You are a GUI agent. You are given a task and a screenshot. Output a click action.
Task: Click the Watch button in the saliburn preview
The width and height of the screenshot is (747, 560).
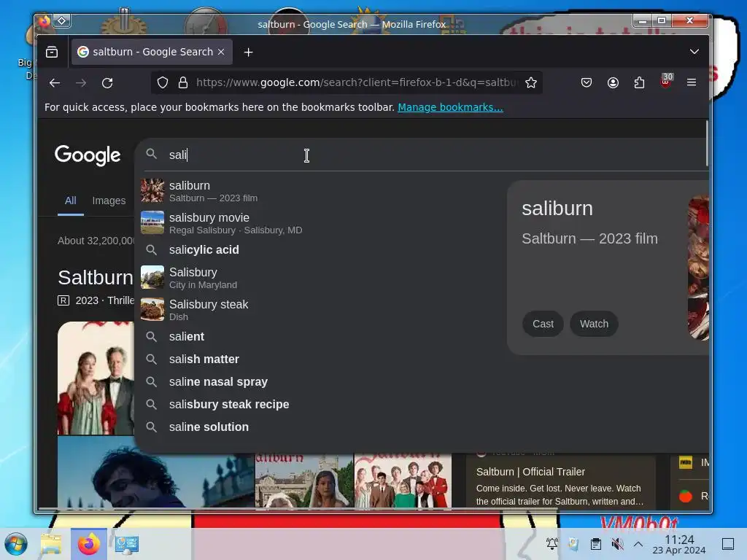tap(594, 324)
